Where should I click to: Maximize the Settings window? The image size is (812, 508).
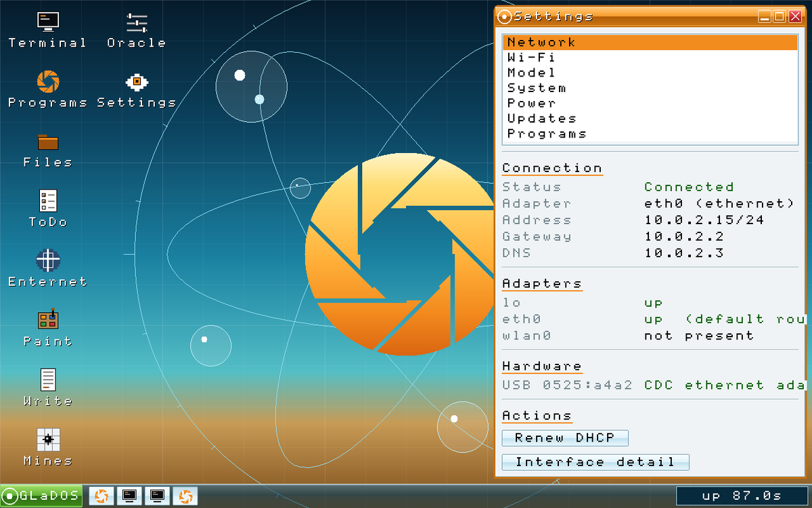[x=780, y=16]
